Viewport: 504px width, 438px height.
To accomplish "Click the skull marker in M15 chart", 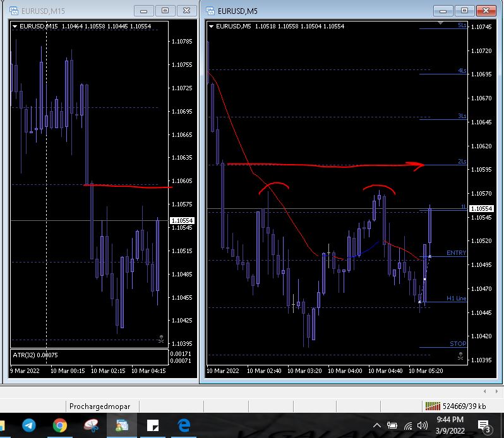I will pos(161,339).
